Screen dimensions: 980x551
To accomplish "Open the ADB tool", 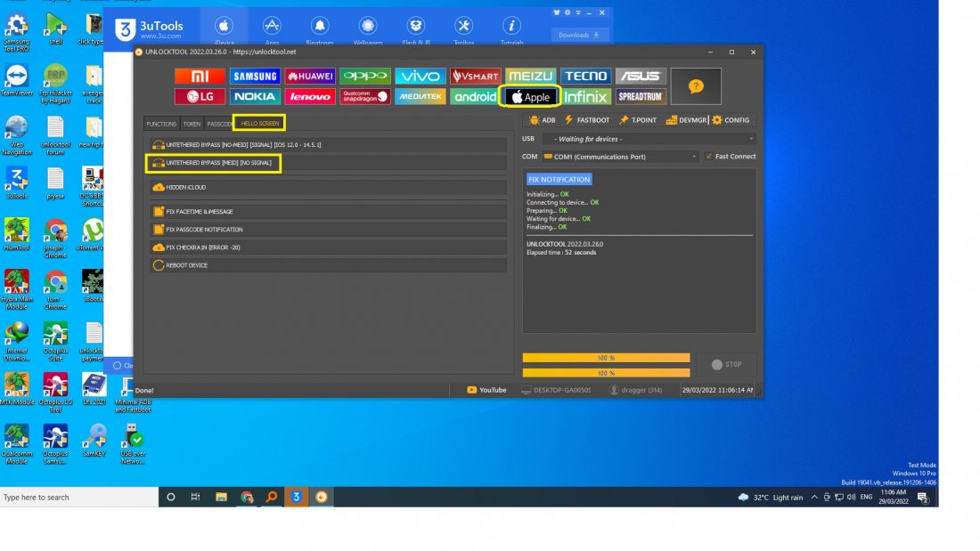I will [542, 120].
